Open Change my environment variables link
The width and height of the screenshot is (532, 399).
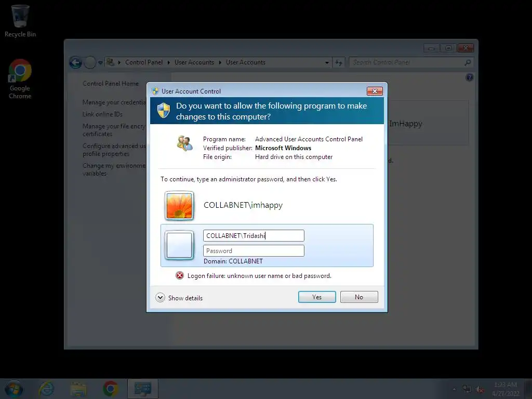click(x=114, y=169)
